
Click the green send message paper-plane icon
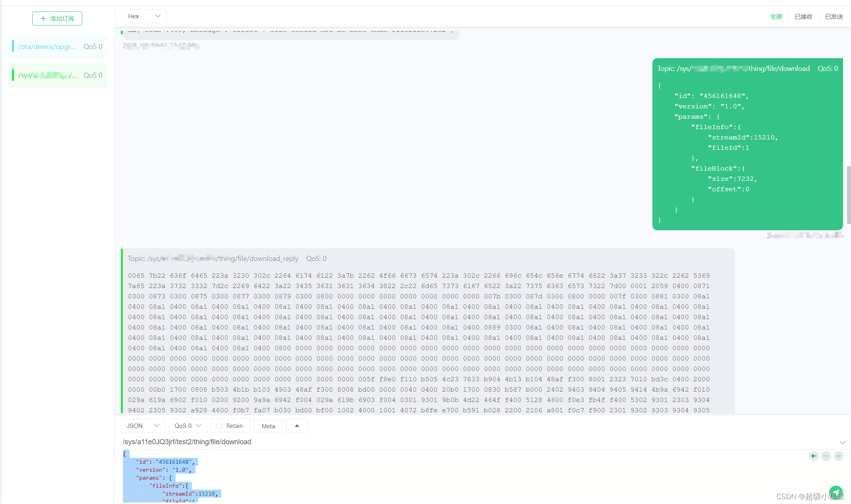835,492
